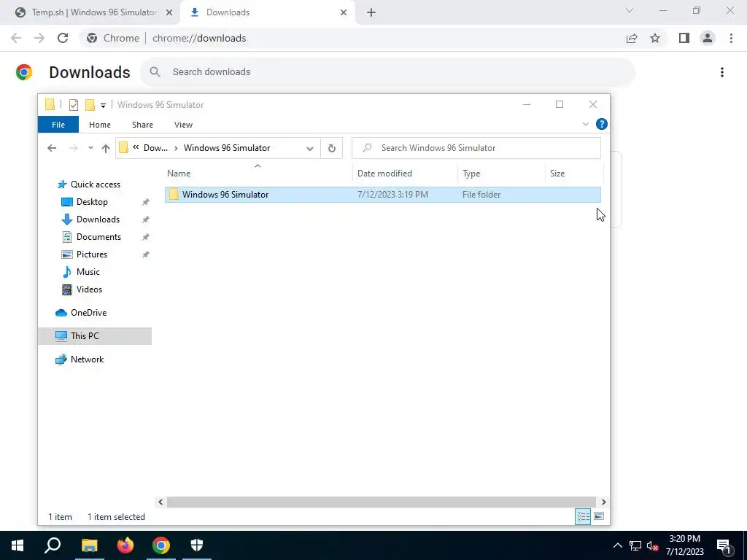
Task: Refresh the Explorer folder view
Action: 332,148
